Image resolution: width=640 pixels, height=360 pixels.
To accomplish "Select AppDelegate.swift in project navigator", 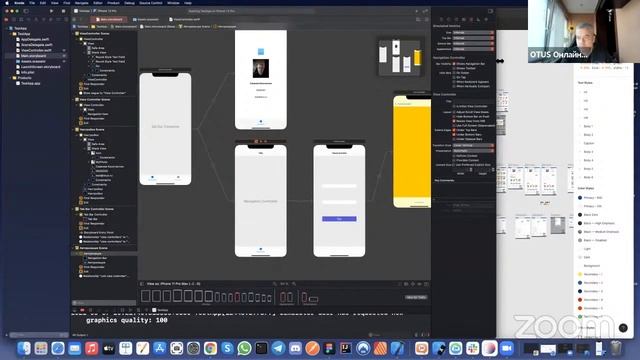I will click(35, 39).
